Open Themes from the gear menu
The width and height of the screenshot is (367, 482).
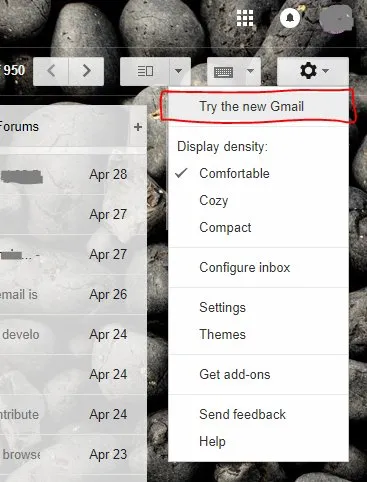259,334
